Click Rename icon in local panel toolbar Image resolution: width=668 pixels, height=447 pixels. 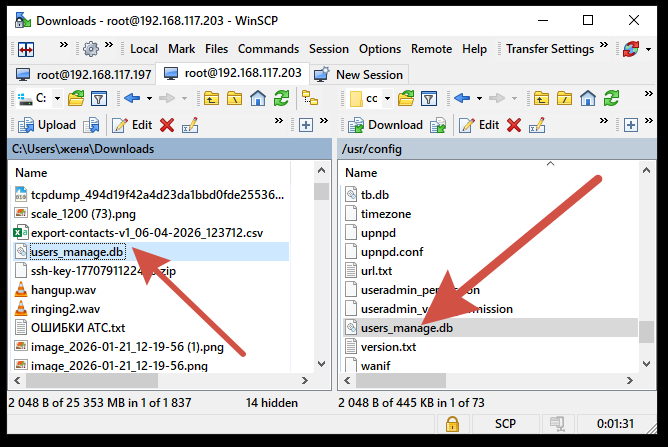190,125
